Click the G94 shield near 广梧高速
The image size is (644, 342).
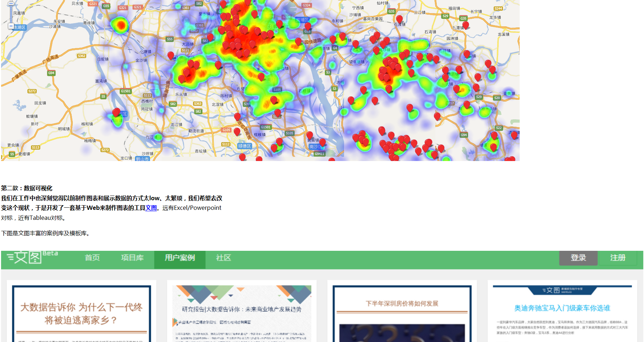[51, 73]
